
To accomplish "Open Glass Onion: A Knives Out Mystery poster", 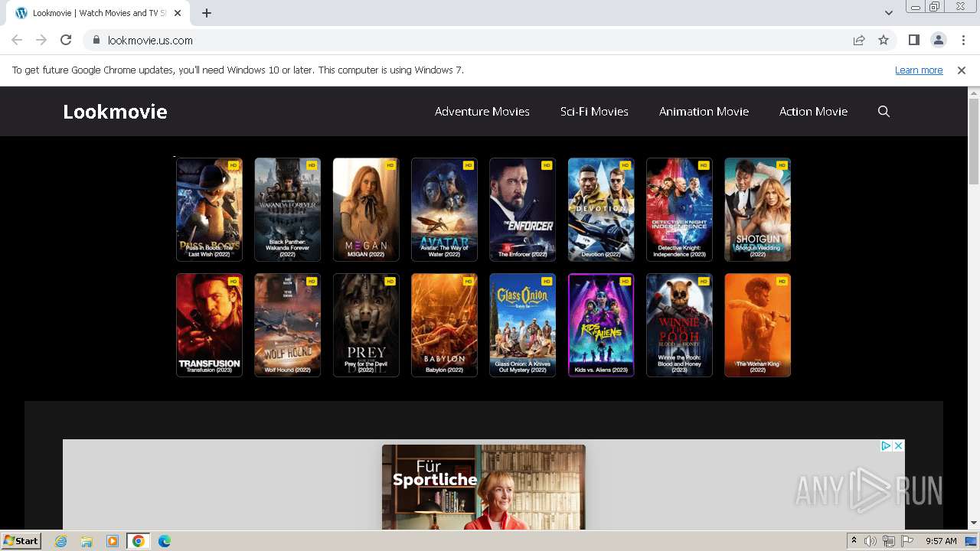I will pyautogui.click(x=522, y=325).
